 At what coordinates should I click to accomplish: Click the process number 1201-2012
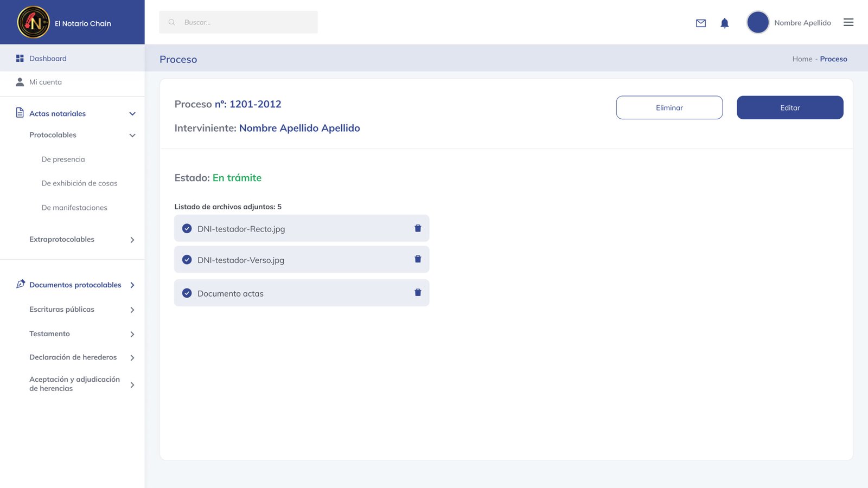click(255, 104)
